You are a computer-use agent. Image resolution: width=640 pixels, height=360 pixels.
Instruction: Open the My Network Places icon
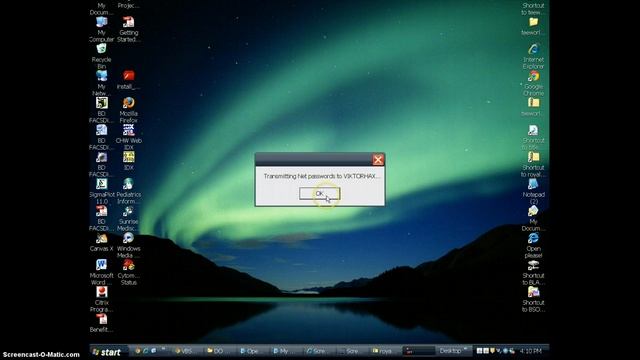click(x=102, y=83)
